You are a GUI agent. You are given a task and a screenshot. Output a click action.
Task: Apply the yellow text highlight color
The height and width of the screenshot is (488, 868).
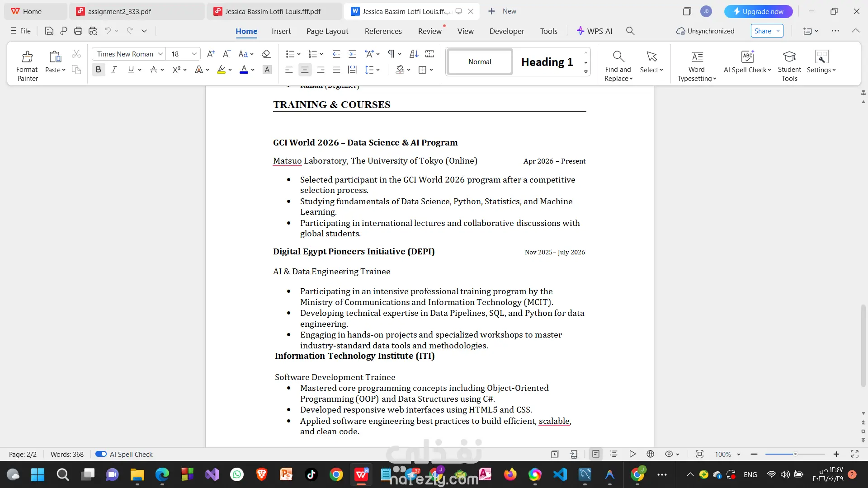221,70
